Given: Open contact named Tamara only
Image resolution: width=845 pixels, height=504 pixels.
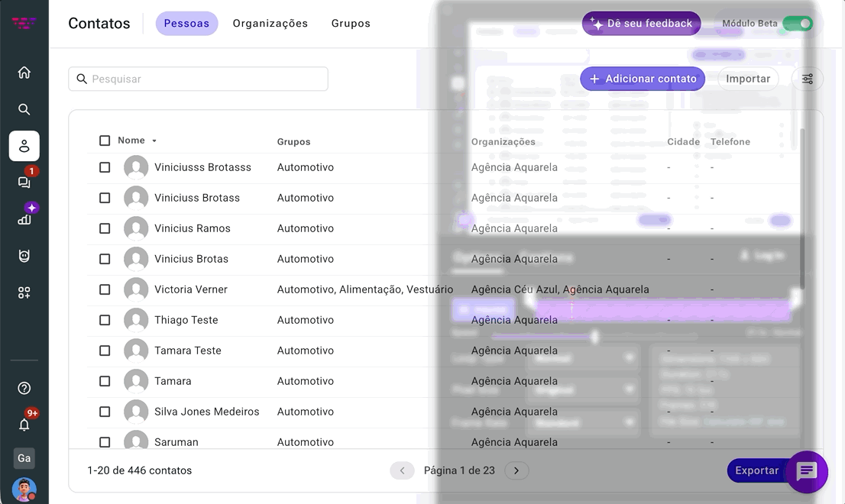Looking at the screenshot, I should (173, 381).
